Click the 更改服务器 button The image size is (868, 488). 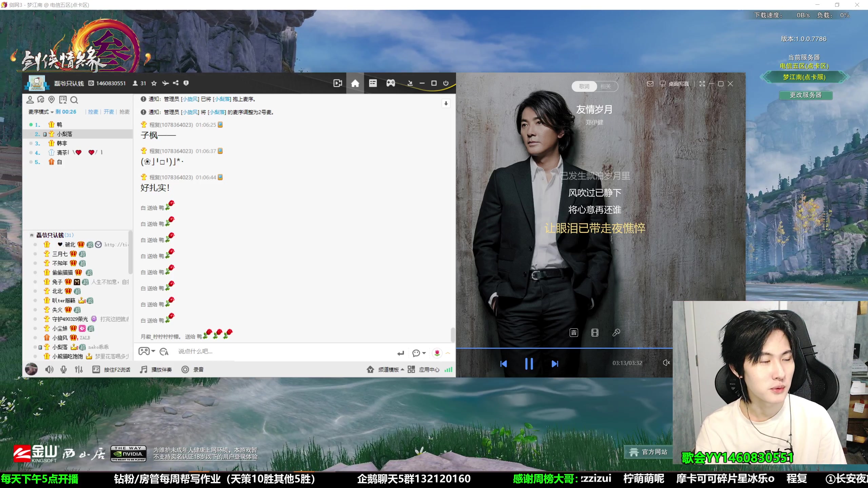pos(806,95)
